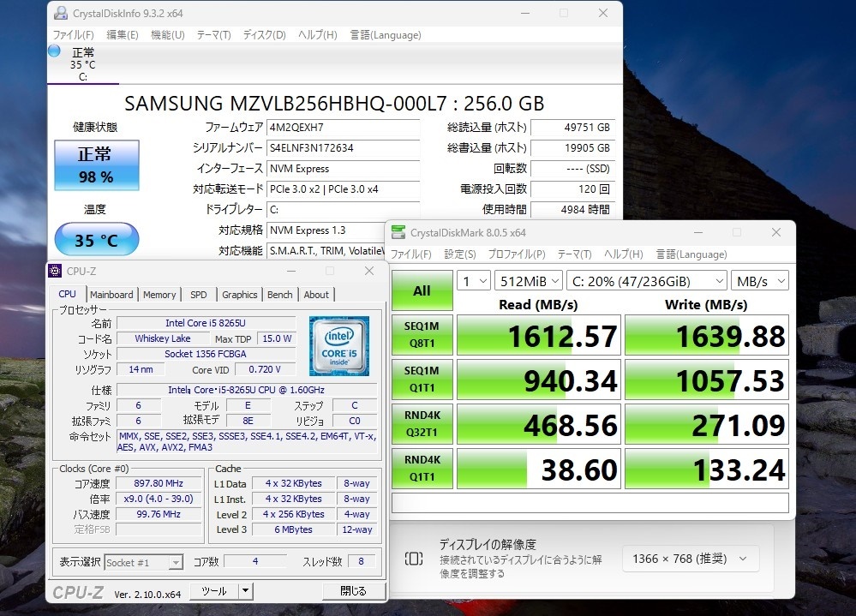Click the serial number field S4ELNF3N172634
The height and width of the screenshot is (616, 856).
click(343, 148)
